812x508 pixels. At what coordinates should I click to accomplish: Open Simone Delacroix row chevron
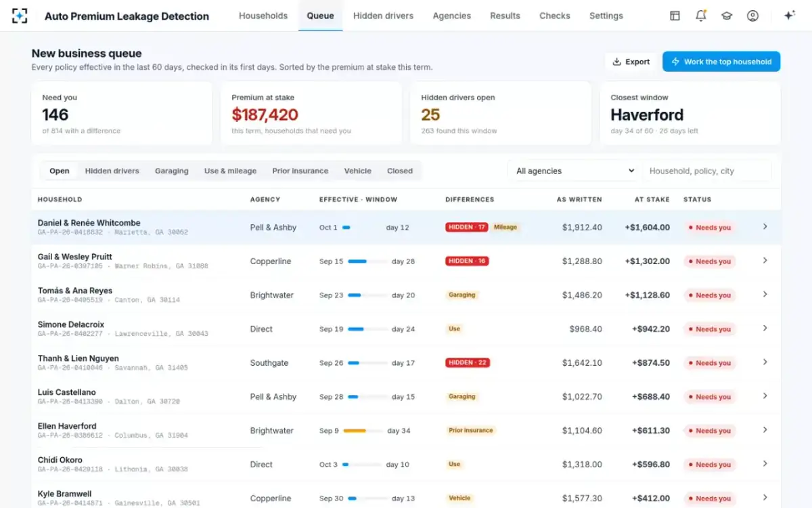coord(765,329)
